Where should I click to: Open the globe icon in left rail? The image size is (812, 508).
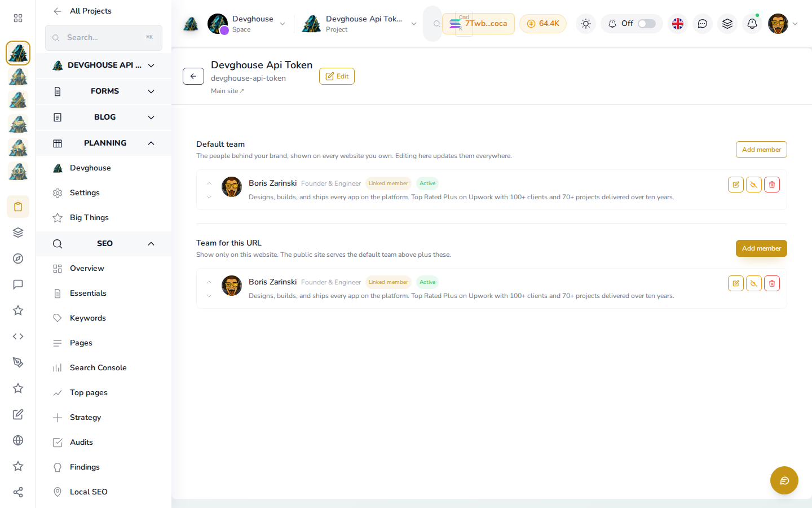tap(18, 440)
